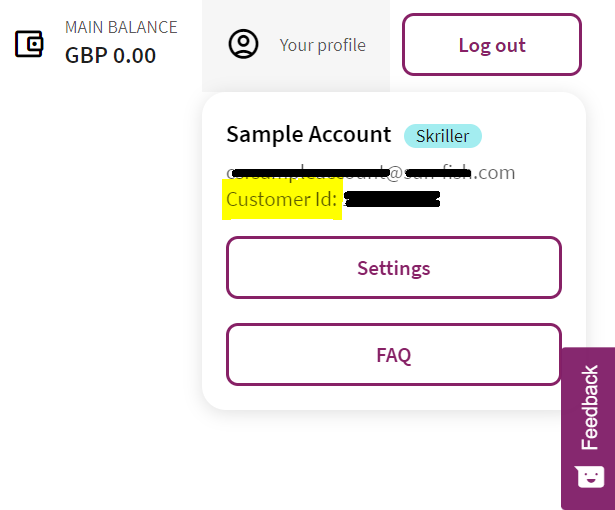Click the Sample Account name heading
The height and width of the screenshot is (510, 615).
(309, 135)
